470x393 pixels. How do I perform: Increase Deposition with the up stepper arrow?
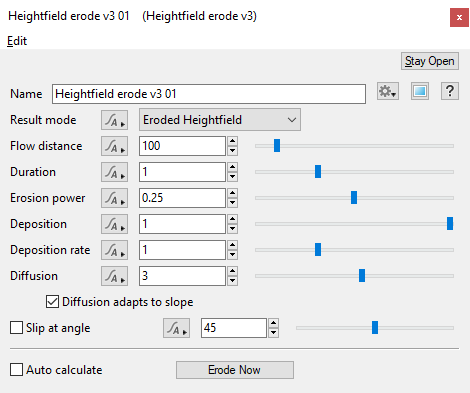point(233,219)
